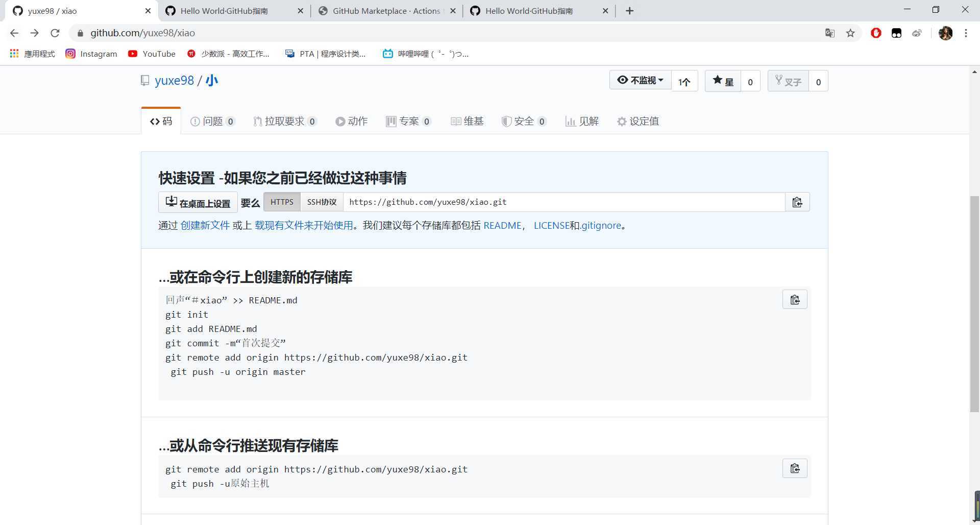Star the repository with the 星 button
Screen dimensions: 980x525
coord(723,81)
